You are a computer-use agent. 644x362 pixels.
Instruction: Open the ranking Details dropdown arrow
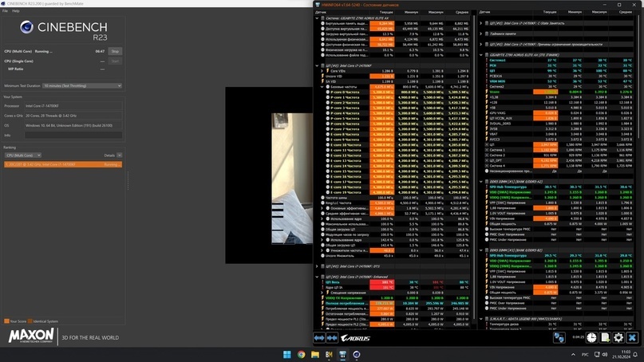(119, 155)
